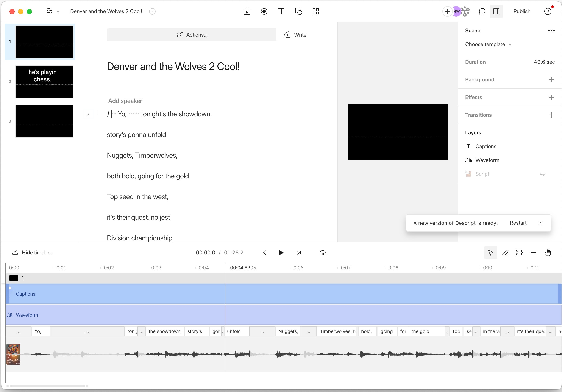Add Transitions with plus
The image size is (562, 392).
(551, 115)
